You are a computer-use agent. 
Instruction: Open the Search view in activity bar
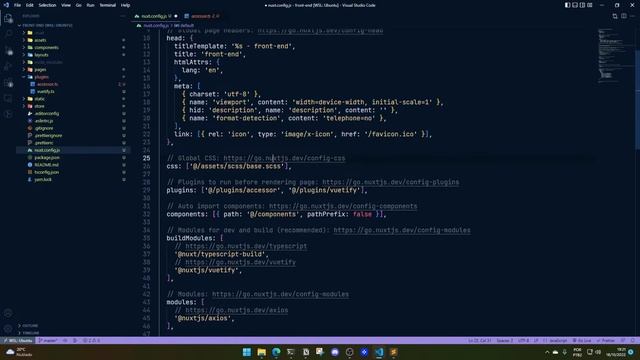(x=8, y=34)
